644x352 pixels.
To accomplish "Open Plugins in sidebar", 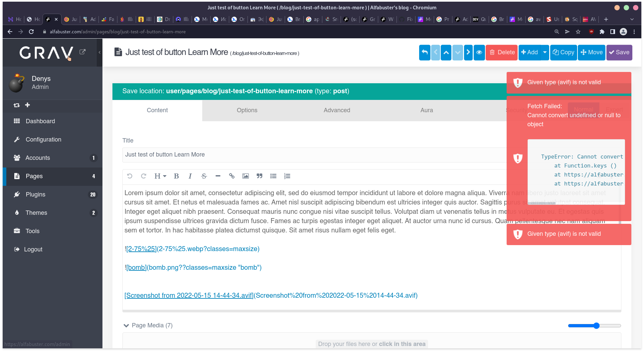I will [x=53, y=194].
